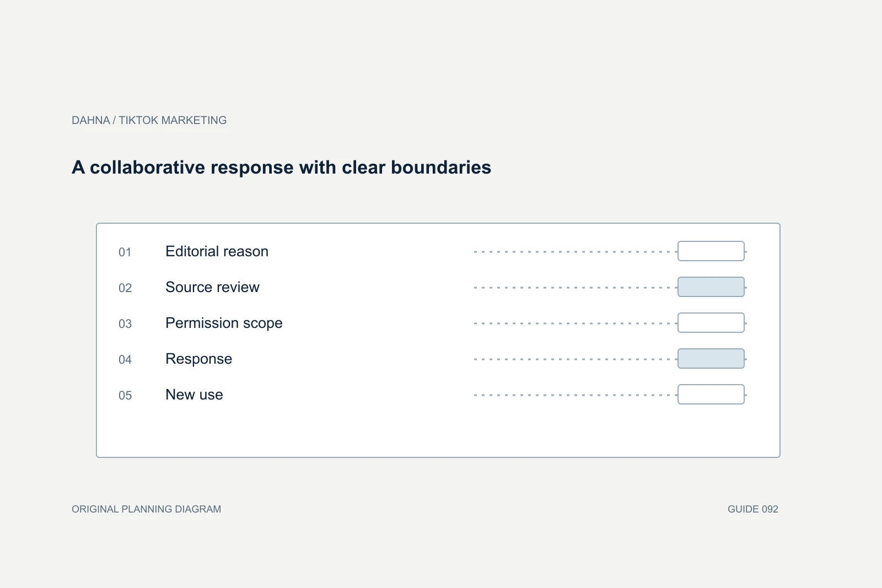Click step number 04
The height and width of the screenshot is (588, 882).
point(125,360)
